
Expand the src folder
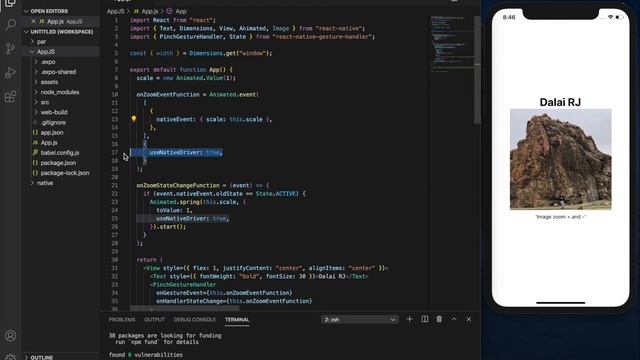(60, 102)
